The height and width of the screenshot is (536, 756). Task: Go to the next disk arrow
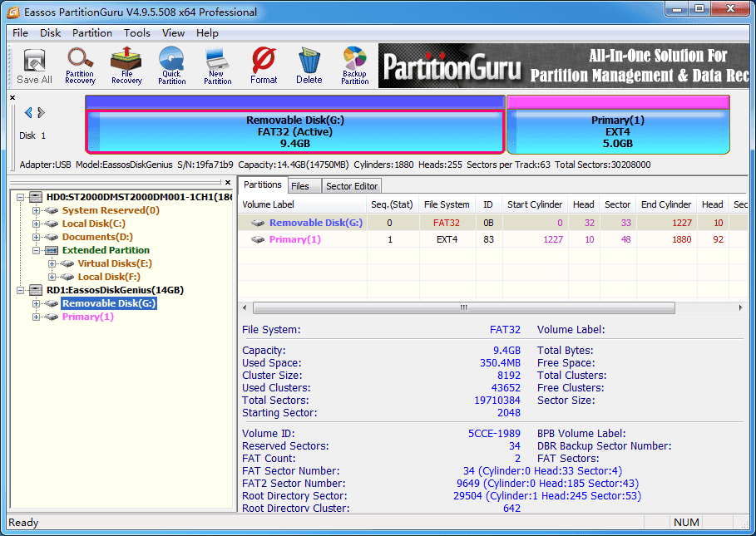pos(42,113)
